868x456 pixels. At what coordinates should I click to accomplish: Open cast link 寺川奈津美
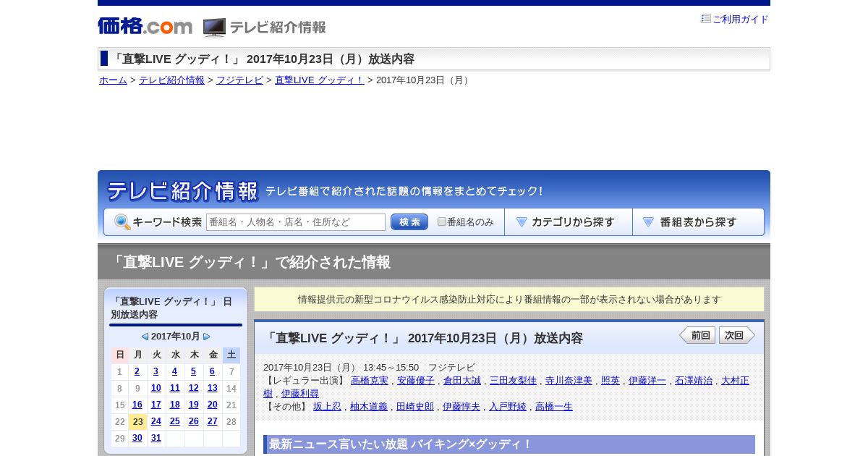(x=569, y=381)
